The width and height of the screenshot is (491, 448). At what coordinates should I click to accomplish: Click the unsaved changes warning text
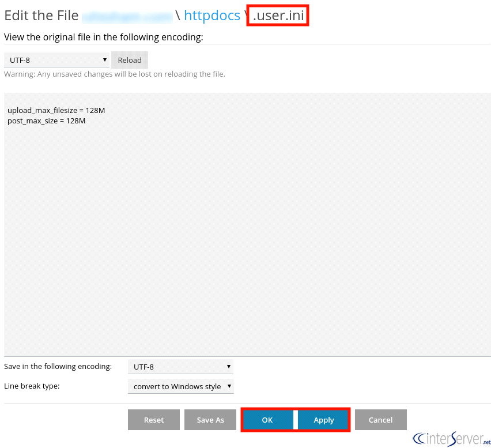115,74
